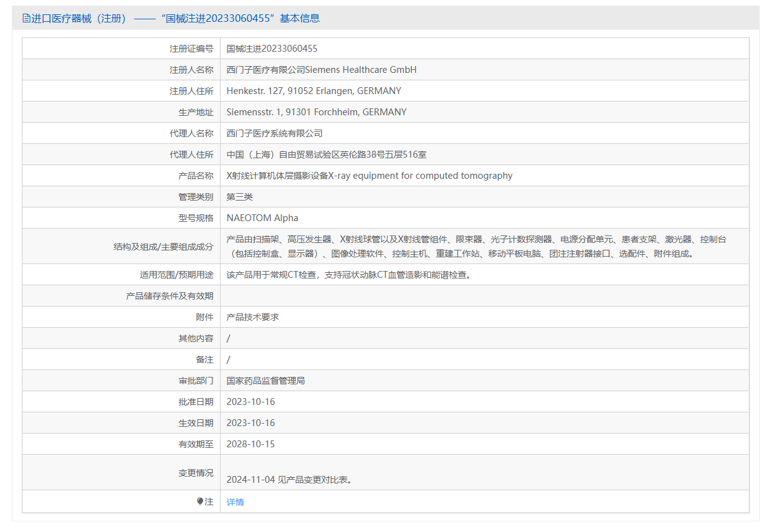Viewport: 774px width, 532px height.
Task: Click the 生效日期 label
Action: click(x=196, y=423)
